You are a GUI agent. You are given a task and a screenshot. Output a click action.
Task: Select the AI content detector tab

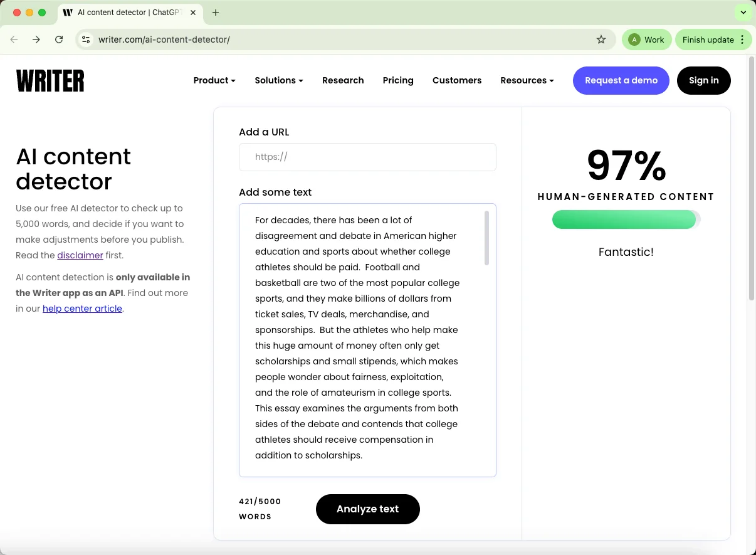click(x=130, y=13)
